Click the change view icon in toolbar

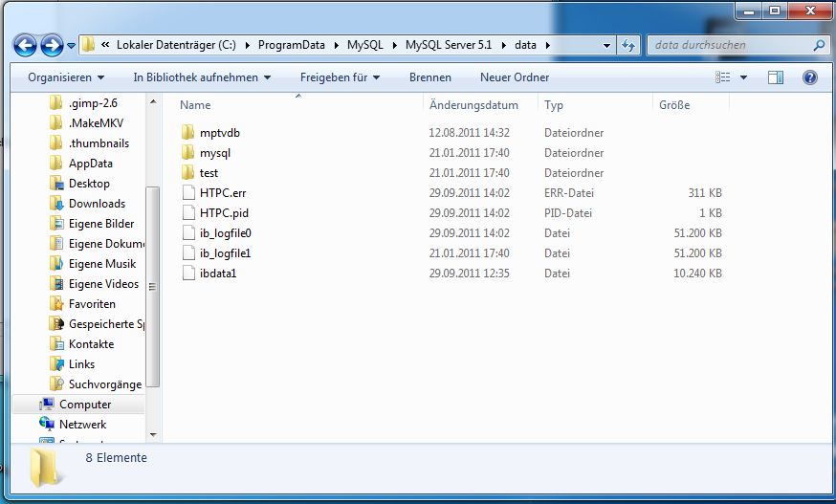[724, 77]
